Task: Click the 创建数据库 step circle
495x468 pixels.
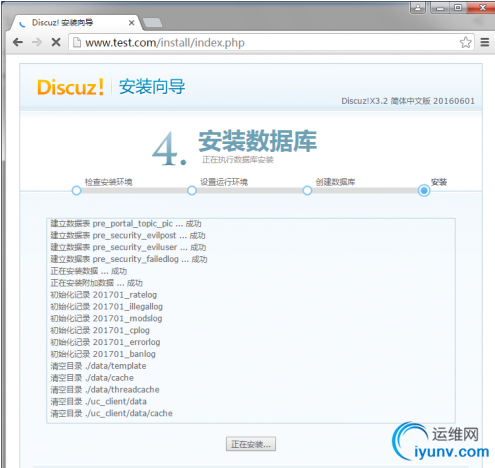Action: click(307, 191)
